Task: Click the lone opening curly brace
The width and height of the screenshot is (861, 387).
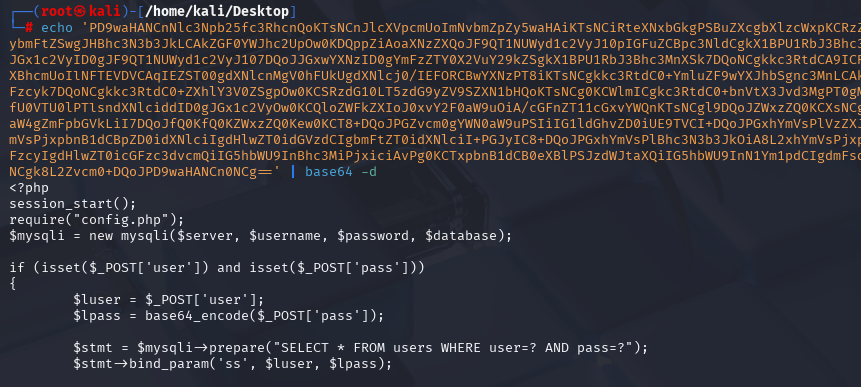Action: 13,284
